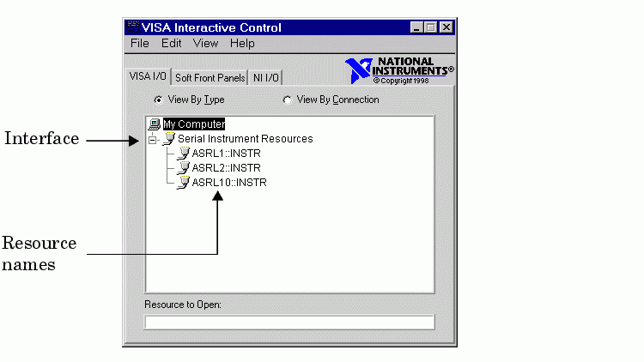Screen dimensions: 644x362
Task: Select the My Computer tree item text
Action: coord(194,124)
